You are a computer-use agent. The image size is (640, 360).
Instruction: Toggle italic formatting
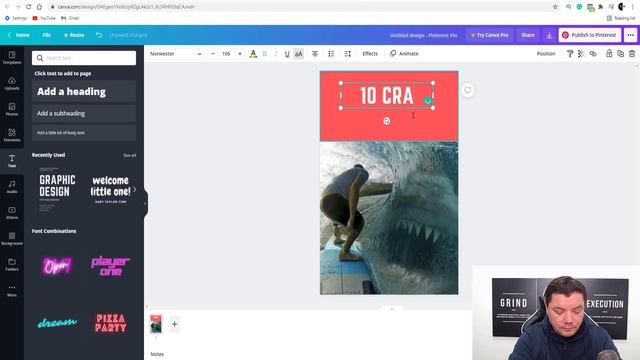(276, 54)
